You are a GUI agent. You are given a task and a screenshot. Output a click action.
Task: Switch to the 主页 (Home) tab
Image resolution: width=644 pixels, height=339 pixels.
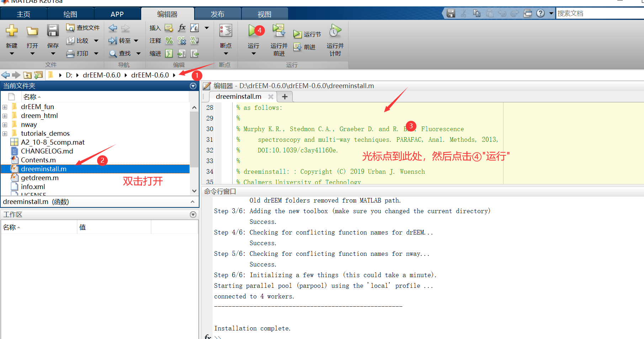tap(23, 14)
